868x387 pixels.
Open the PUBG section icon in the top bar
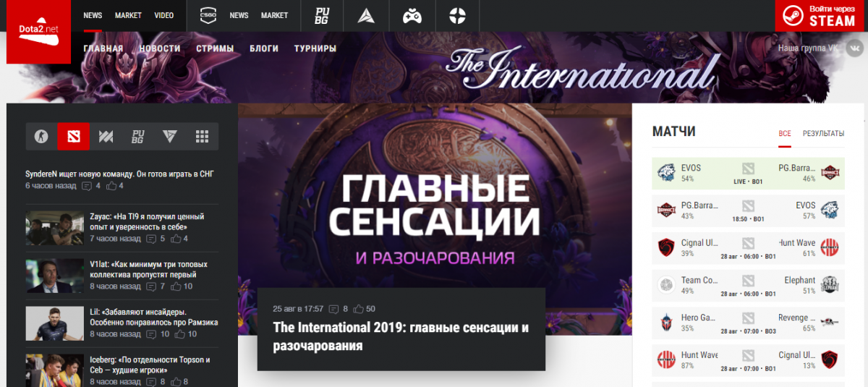click(322, 15)
